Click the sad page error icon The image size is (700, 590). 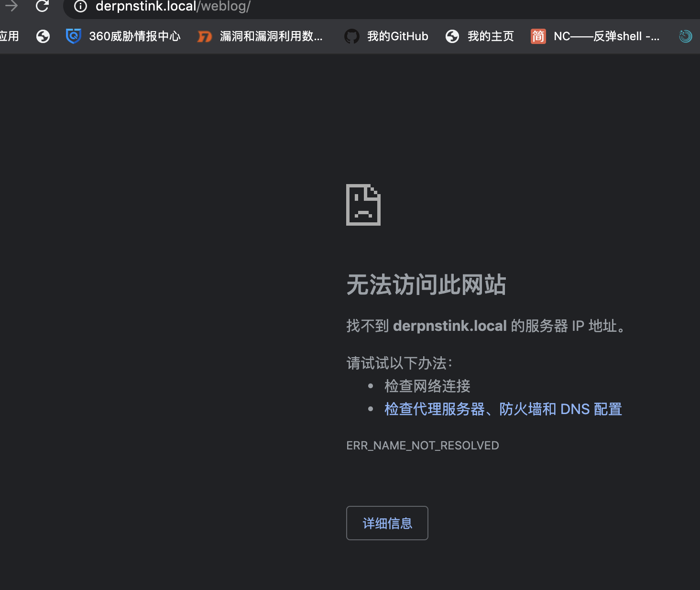pyautogui.click(x=363, y=205)
